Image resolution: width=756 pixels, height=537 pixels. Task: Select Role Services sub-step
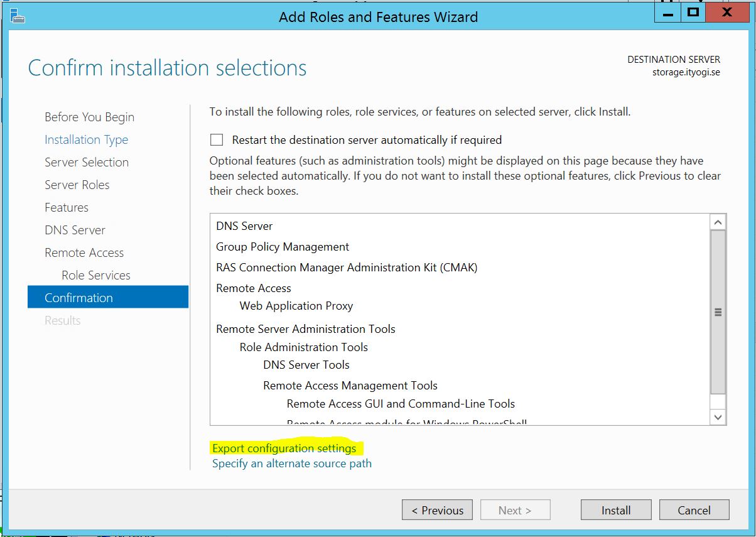[x=96, y=275]
